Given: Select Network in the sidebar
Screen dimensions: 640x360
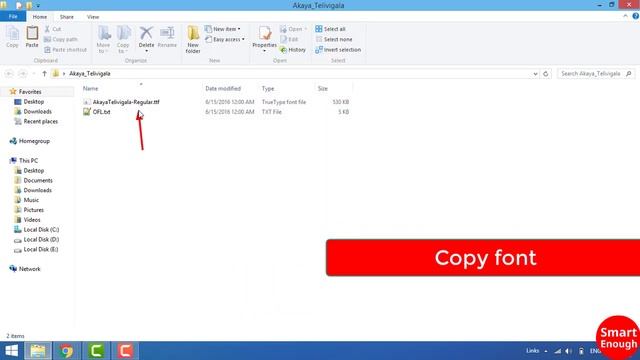Looking at the screenshot, I should [29, 269].
